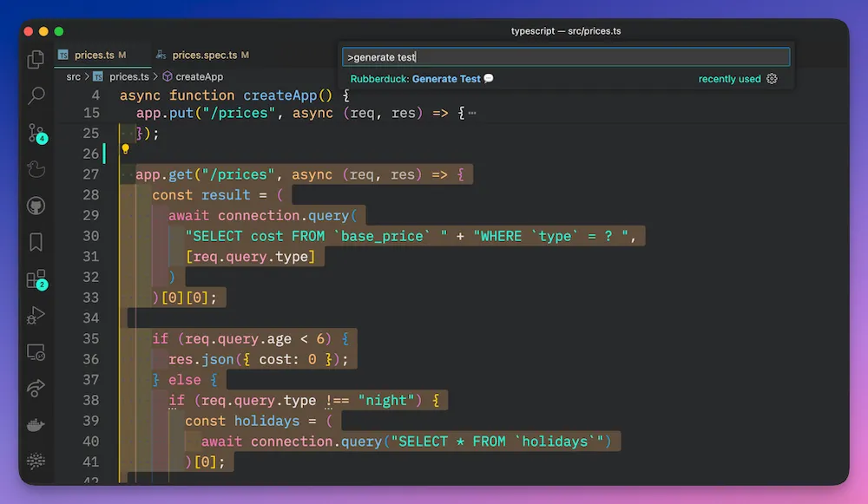
Task: Open the Search view in activity bar
Action: [36, 96]
